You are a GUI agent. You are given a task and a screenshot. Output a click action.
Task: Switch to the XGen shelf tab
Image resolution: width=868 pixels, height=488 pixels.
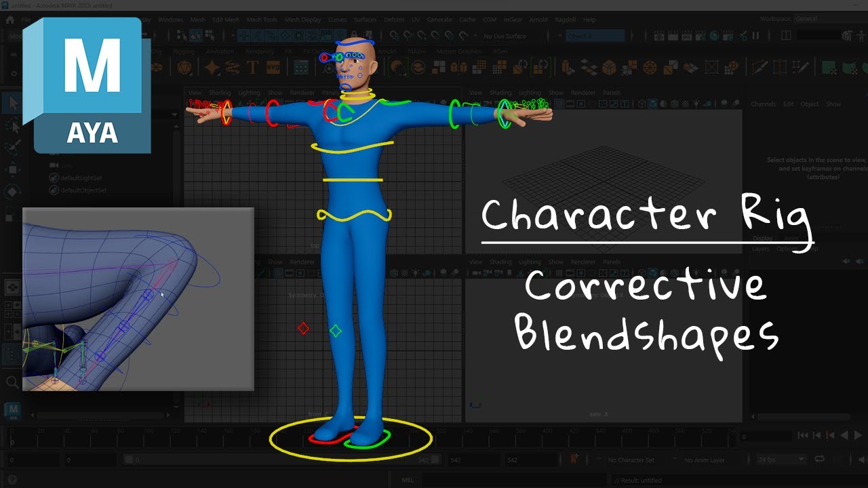(x=500, y=52)
